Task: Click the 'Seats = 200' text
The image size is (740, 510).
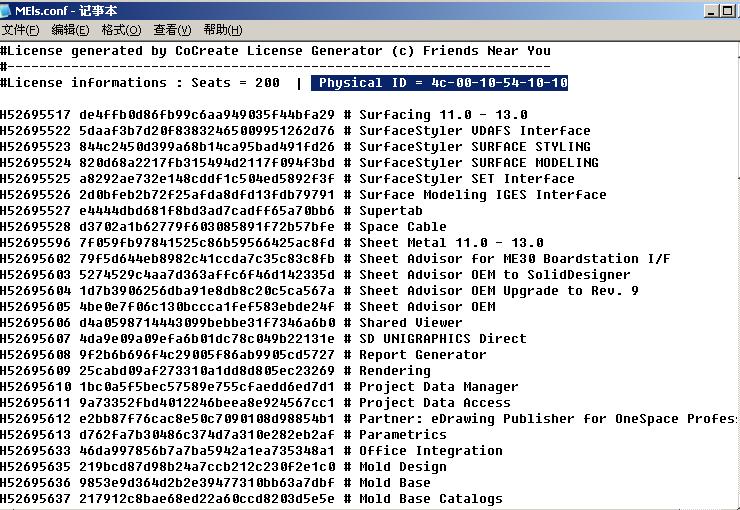Action: [x=235, y=83]
